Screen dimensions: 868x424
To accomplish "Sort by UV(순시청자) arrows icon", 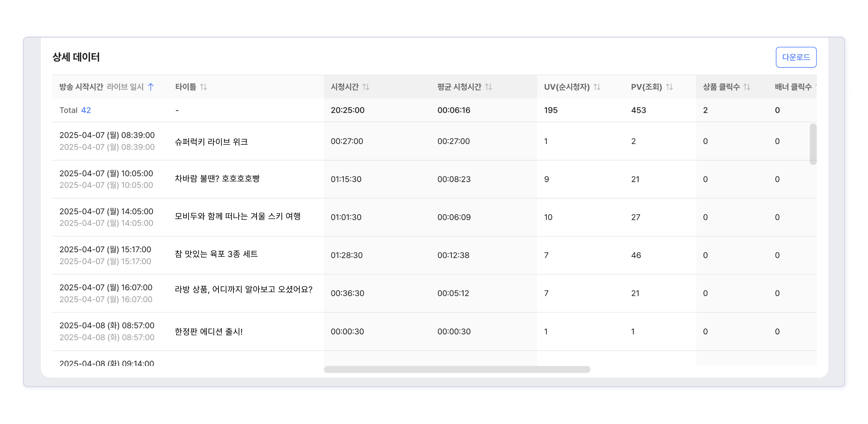I will pos(597,87).
